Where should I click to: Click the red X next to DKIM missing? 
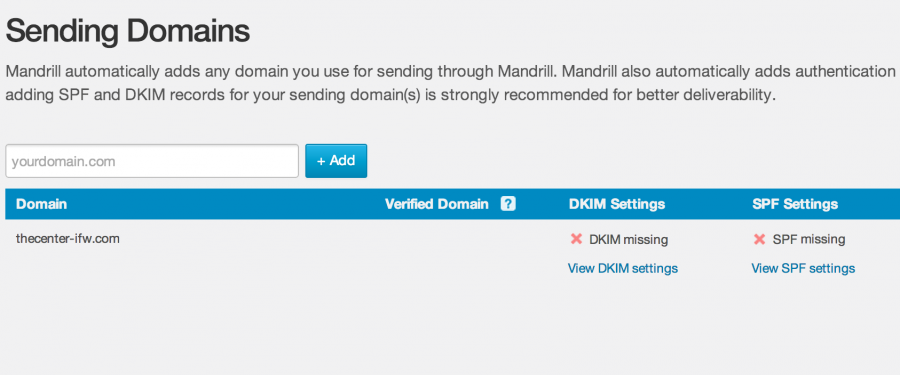[576, 239]
